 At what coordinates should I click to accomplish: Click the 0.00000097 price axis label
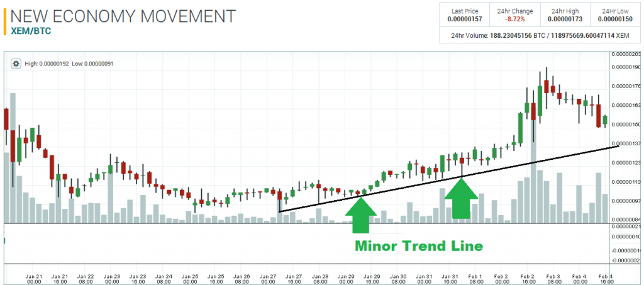(x=627, y=201)
